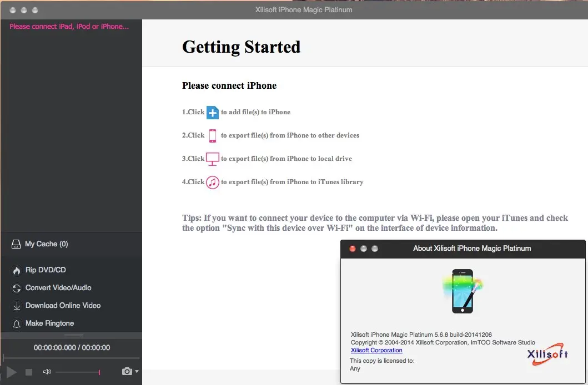Click the 'to export file(s) from iPhone to other devices' text
The width and height of the screenshot is (588, 385).
tap(290, 135)
